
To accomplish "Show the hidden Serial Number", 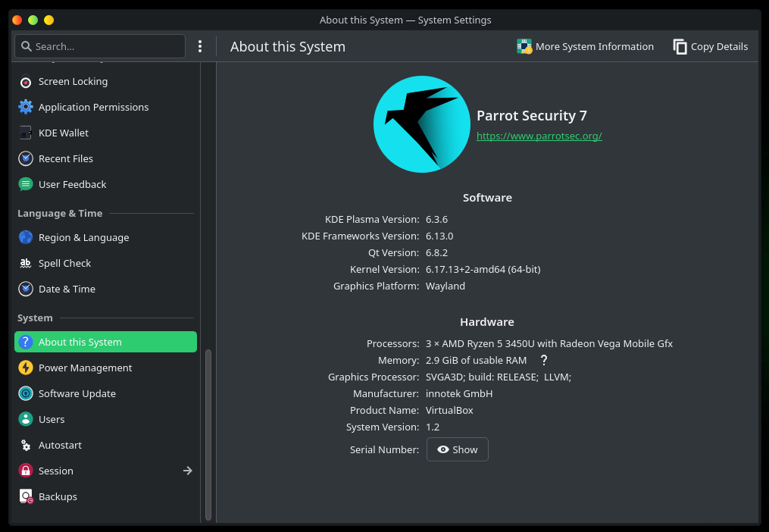I will (457, 449).
